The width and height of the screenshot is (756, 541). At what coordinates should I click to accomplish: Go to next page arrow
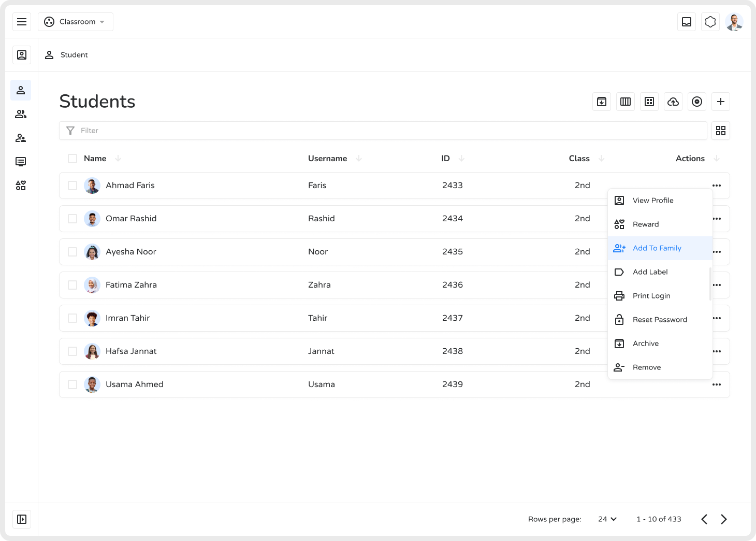pos(724,519)
